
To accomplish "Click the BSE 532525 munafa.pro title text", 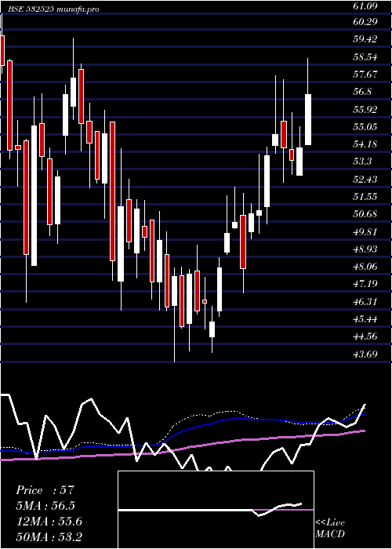I will pos(53,9).
